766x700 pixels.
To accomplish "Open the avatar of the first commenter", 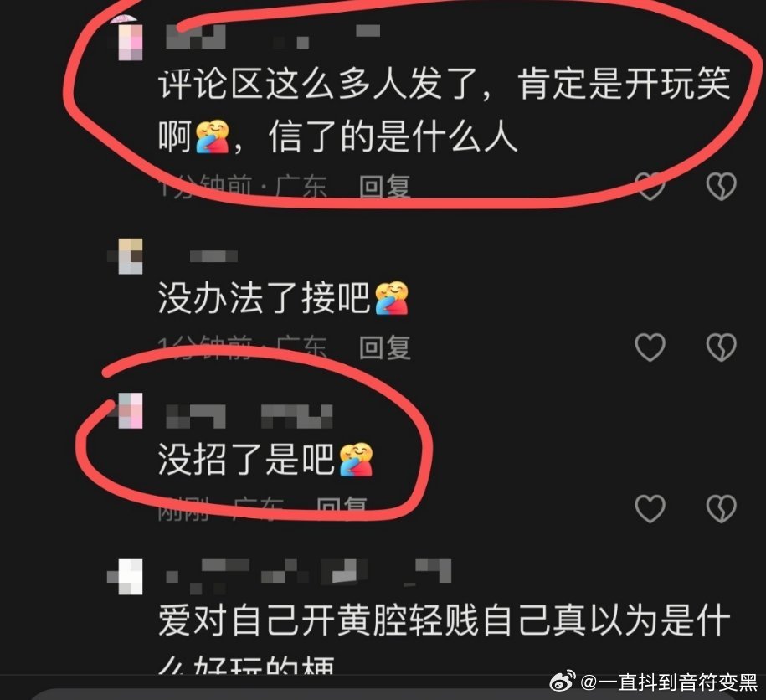I will coord(128,39).
